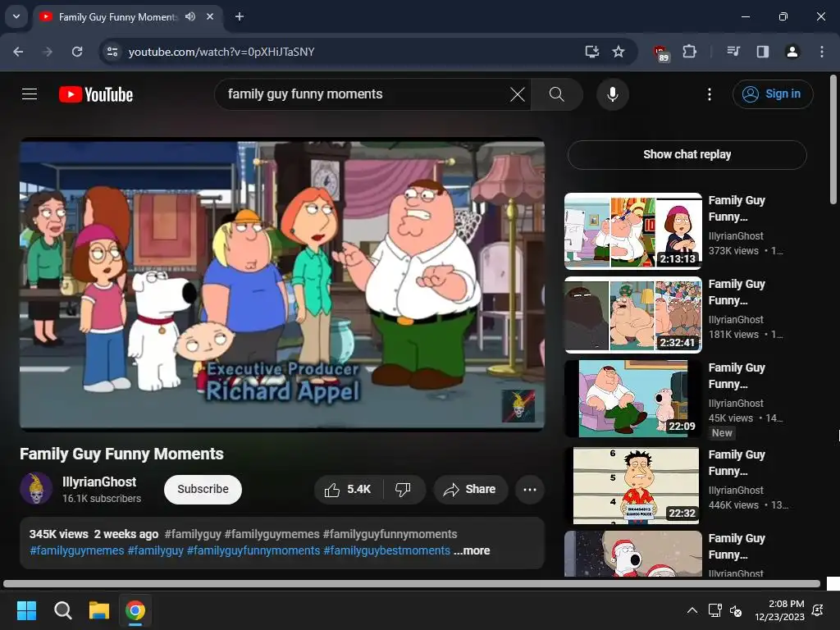Image resolution: width=840 pixels, height=630 pixels.
Task: Open suggested video with 181K views title
Action: click(737, 292)
